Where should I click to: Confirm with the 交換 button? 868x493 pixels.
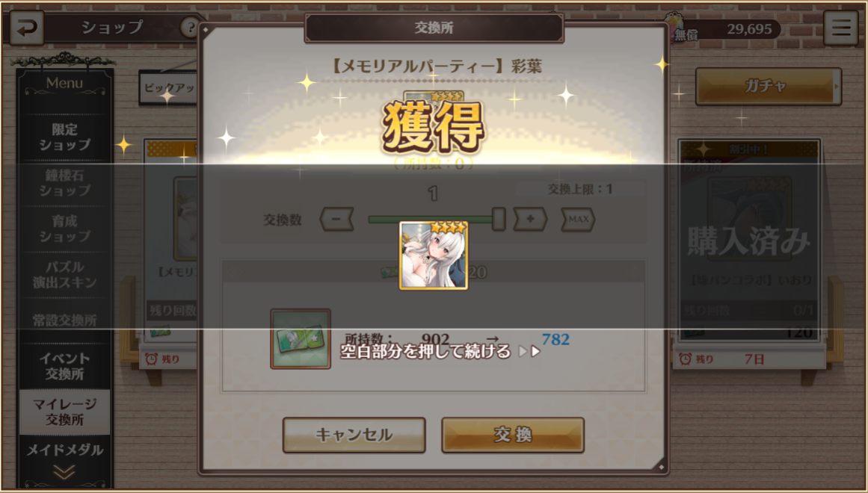point(513,435)
